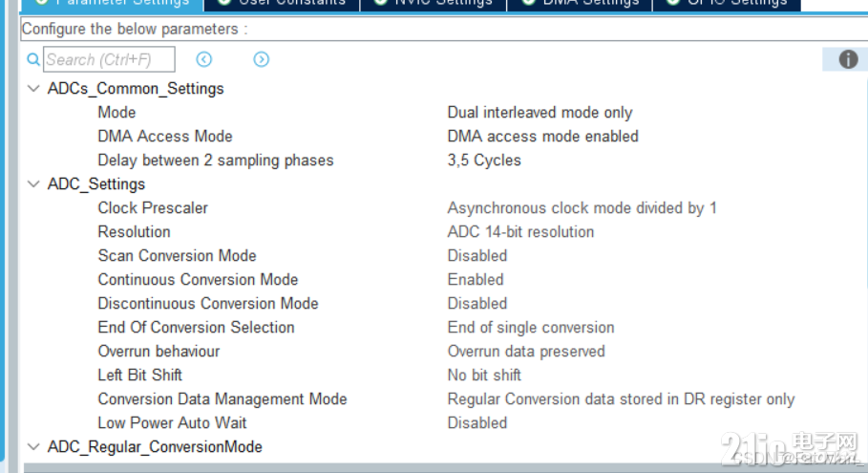This screenshot has height=473, width=868.
Task: Toggle Continuous Conversion Mode Enabled value
Action: [x=476, y=279]
